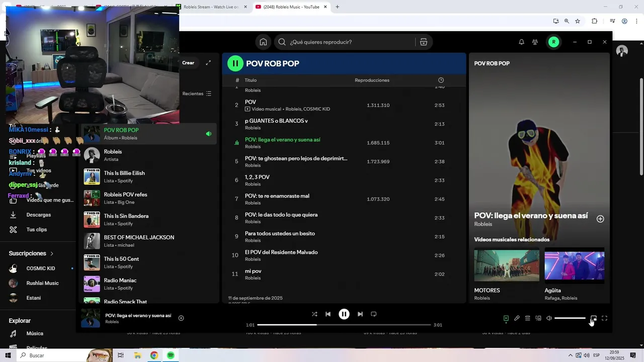
Task: Add song to library from Now Playing panel plus
Action: (600, 219)
